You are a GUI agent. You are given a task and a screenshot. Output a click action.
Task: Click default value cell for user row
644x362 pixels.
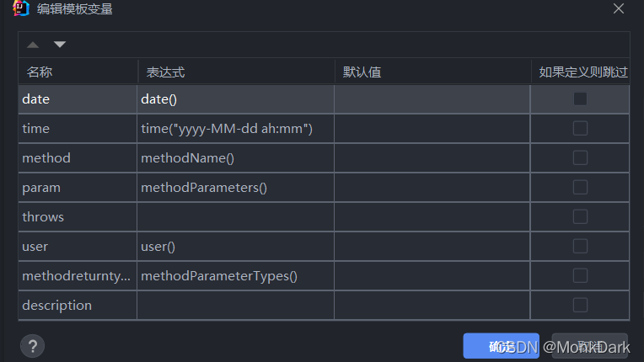tap(432, 247)
